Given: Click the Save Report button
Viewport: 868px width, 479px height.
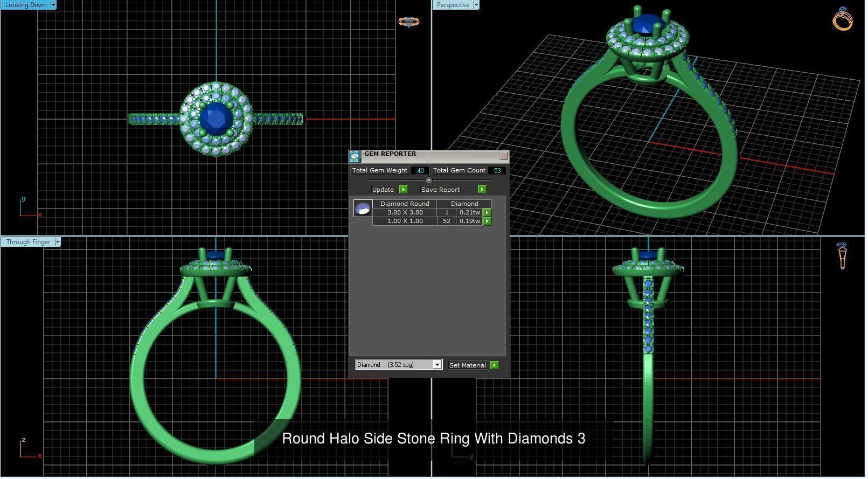Looking at the screenshot, I should (x=448, y=190).
